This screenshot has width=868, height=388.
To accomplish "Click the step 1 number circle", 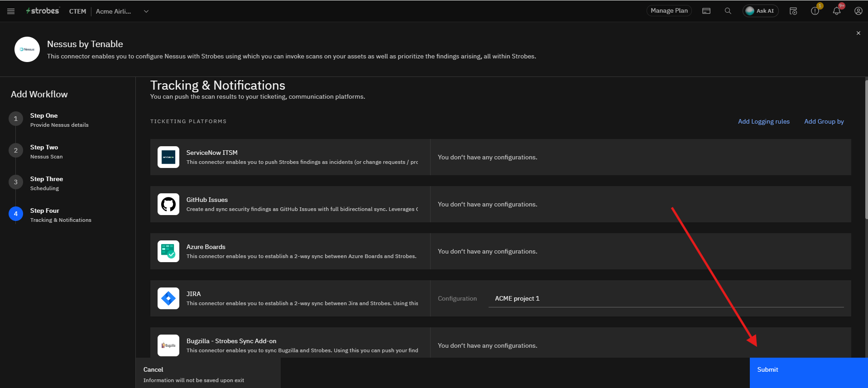I will click(x=16, y=119).
